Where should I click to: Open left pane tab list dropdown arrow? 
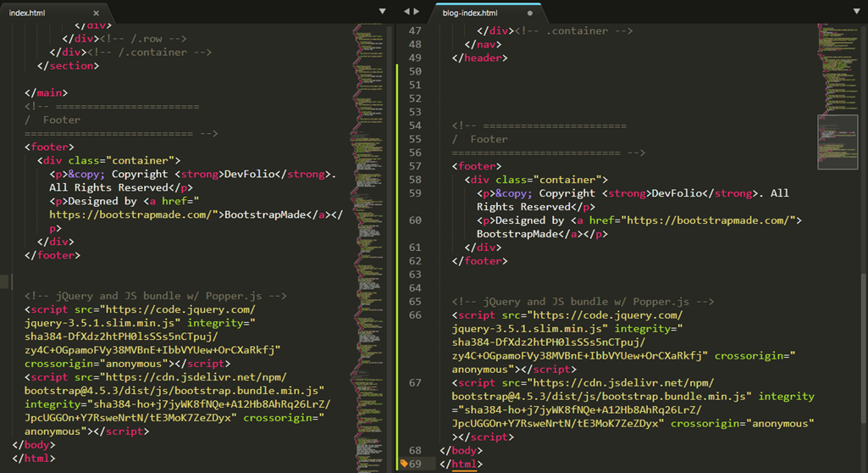[382, 12]
